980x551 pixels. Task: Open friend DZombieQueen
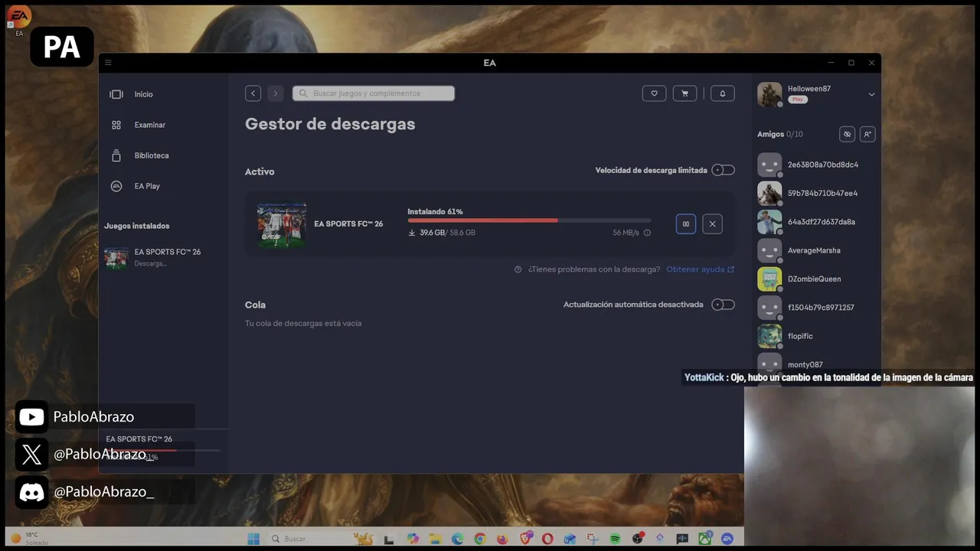816,279
